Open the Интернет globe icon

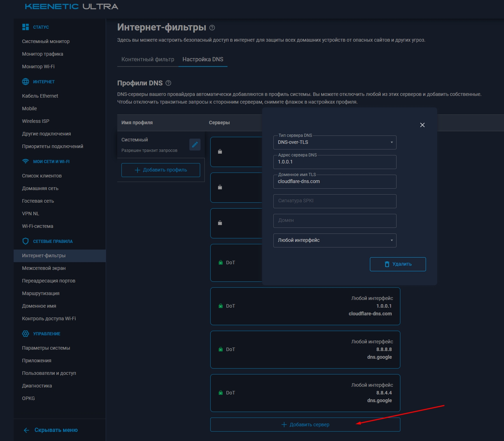25,81
